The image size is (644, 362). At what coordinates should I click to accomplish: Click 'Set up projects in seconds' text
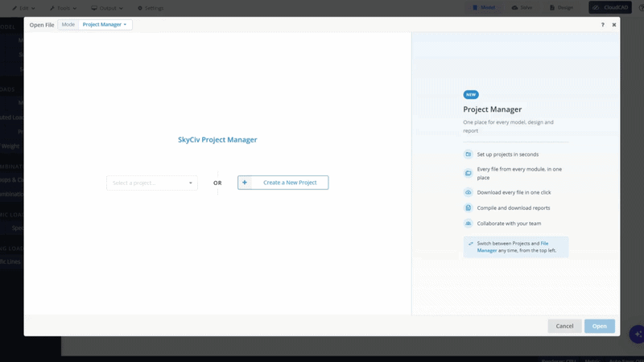(508, 154)
